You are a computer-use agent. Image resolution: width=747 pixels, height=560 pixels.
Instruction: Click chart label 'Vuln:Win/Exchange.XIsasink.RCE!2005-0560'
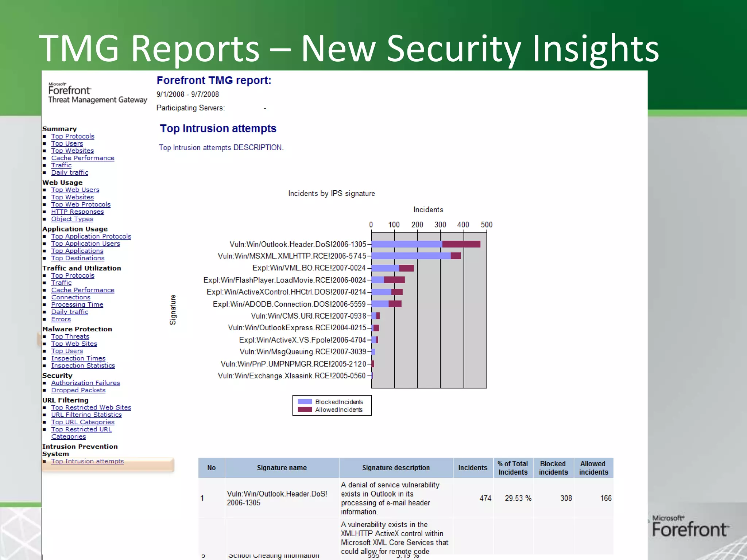click(292, 376)
